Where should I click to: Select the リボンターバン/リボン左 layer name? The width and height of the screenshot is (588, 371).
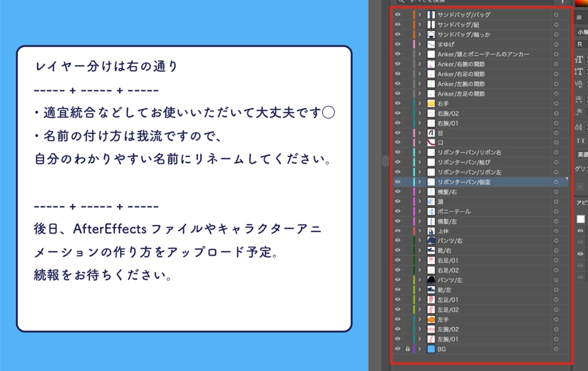coord(470,172)
